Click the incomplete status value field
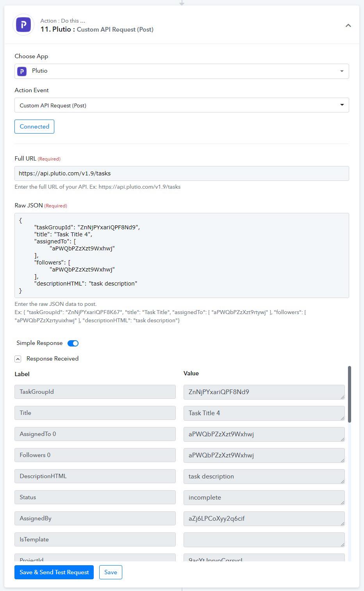This screenshot has height=591, width=364. click(x=264, y=497)
